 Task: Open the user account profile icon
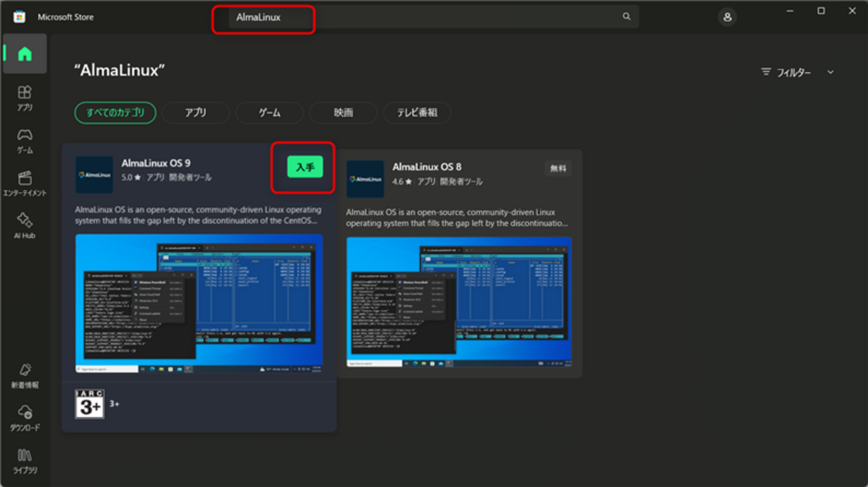point(727,17)
